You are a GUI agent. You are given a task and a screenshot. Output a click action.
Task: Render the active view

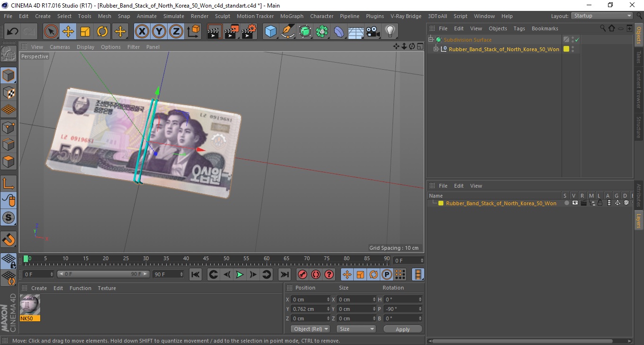pos(215,32)
